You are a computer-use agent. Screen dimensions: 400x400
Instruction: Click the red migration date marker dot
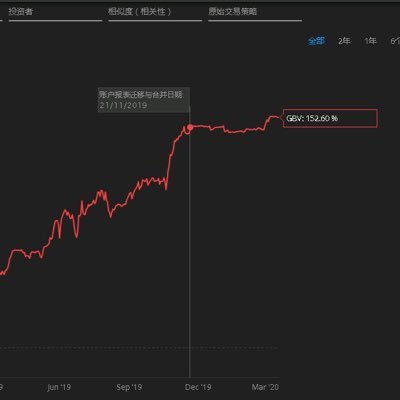coord(190,127)
